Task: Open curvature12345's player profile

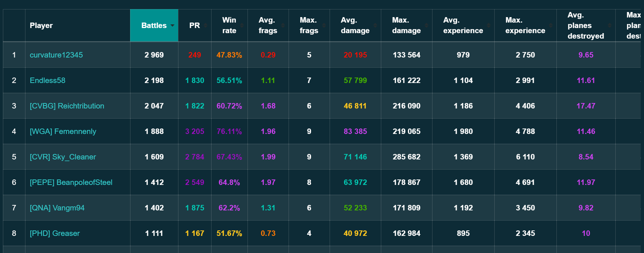Action: click(56, 55)
